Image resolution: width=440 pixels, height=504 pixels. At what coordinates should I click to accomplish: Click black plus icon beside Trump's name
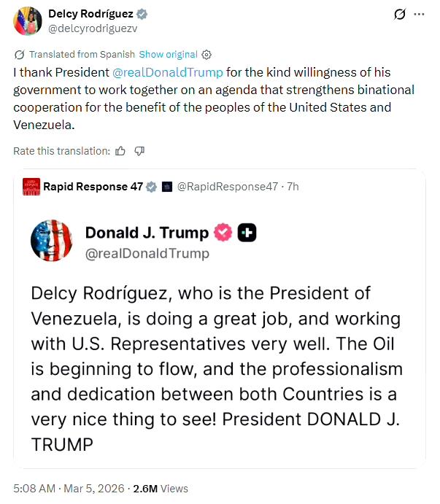pyautogui.click(x=247, y=233)
